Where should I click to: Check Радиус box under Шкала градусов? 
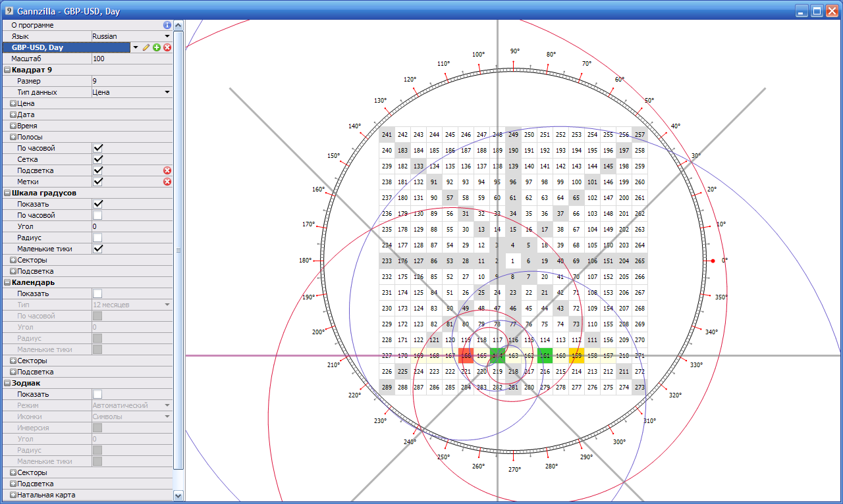[98, 238]
